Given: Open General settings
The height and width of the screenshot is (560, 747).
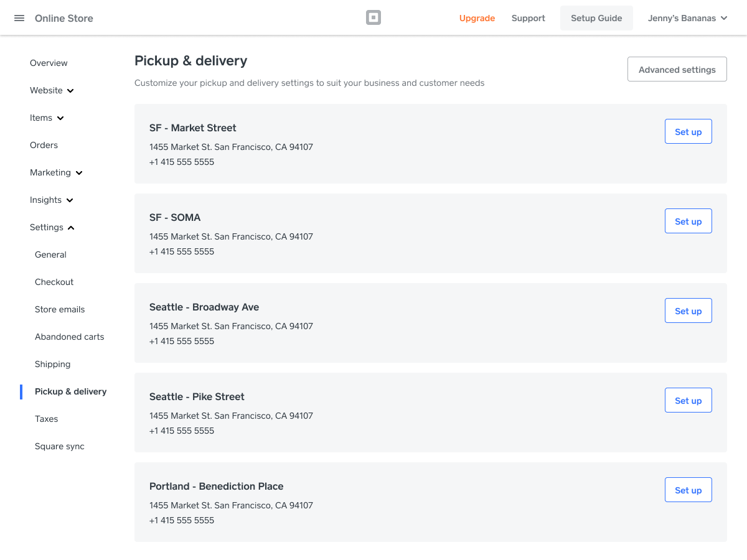Looking at the screenshot, I should click(50, 254).
